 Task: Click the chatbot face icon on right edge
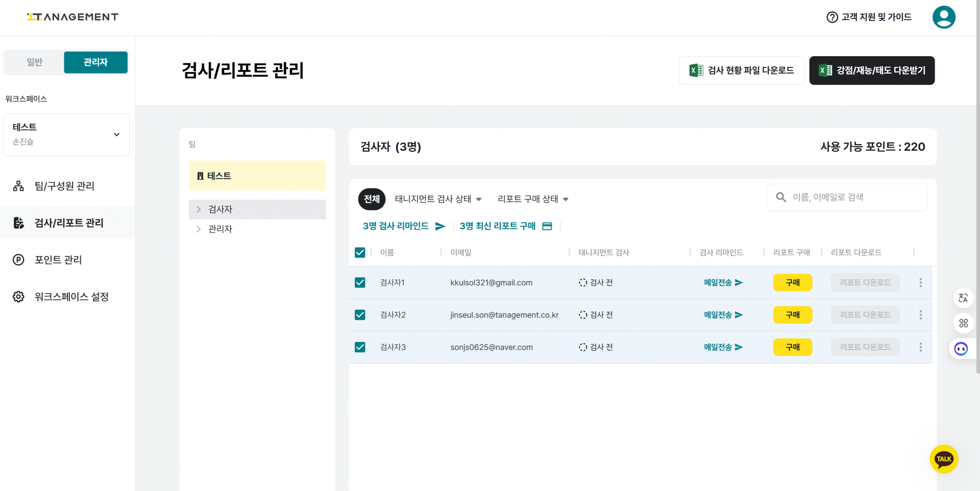pos(961,349)
